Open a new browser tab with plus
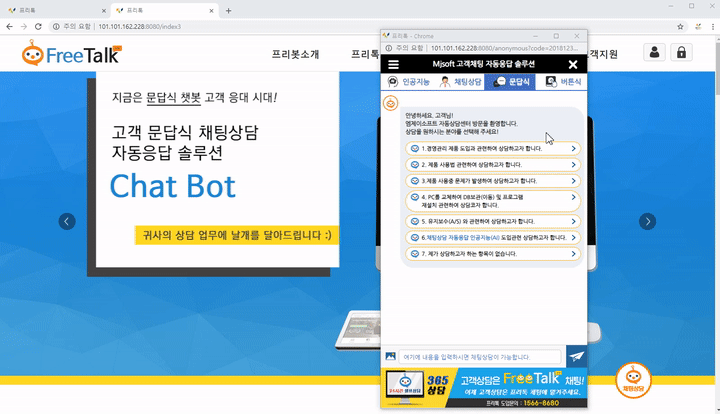This screenshot has height=414, width=720. click(x=228, y=11)
